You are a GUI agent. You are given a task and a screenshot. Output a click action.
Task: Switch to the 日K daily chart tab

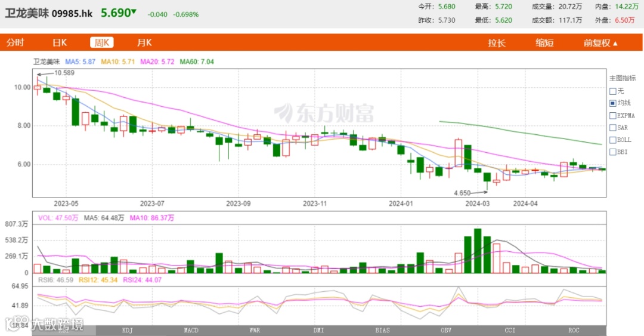click(x=60, y=43)
